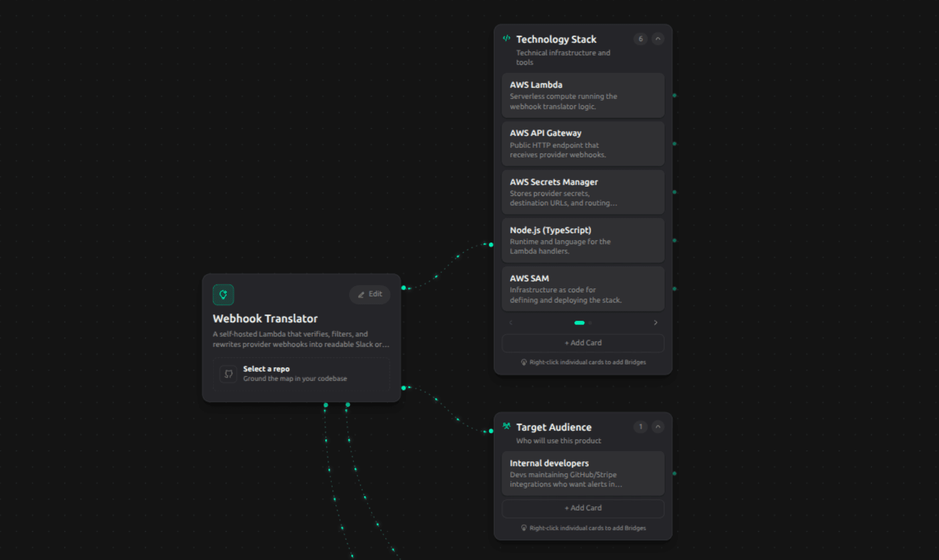
Task: Click the connector dot beside AWS SAM card
Action: click(x=674, y=289)
